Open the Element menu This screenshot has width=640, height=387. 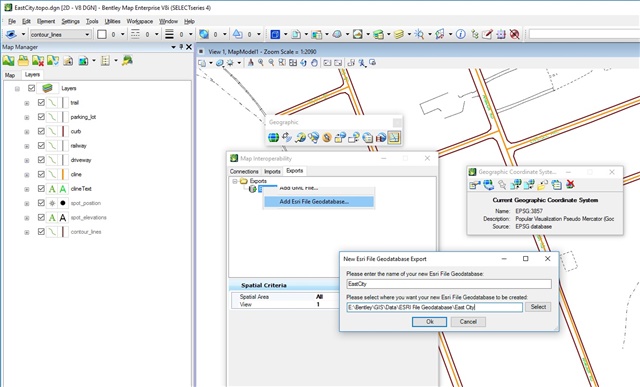[x=46, y=21]
